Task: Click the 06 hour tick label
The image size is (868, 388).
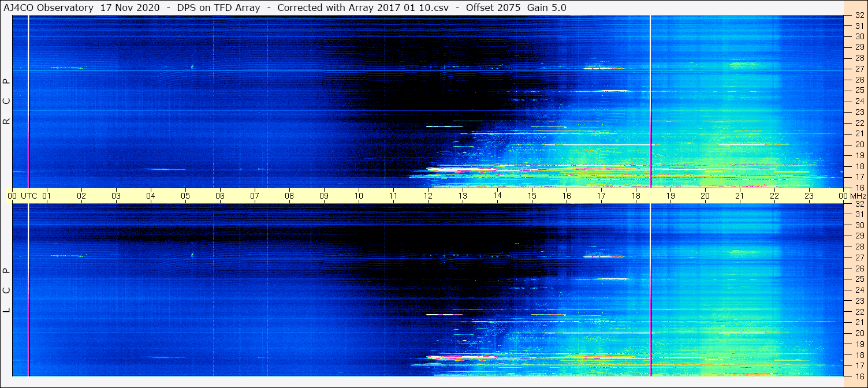Action: (220, 196)
